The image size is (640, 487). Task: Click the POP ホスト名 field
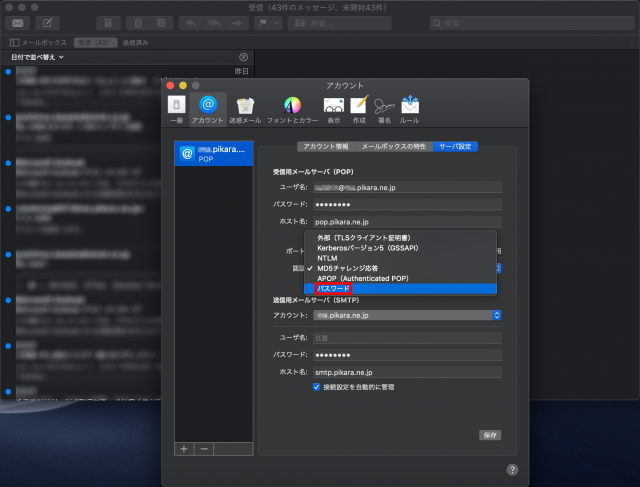coord(406,221)
